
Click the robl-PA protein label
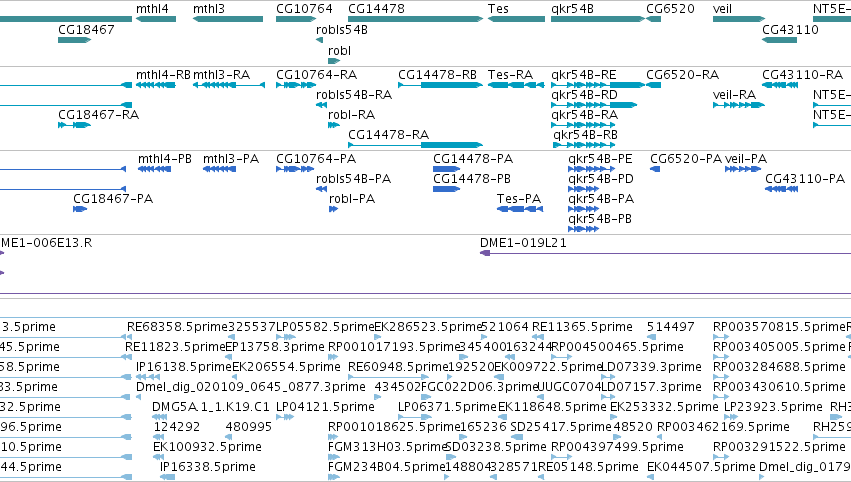click(352, 199)
